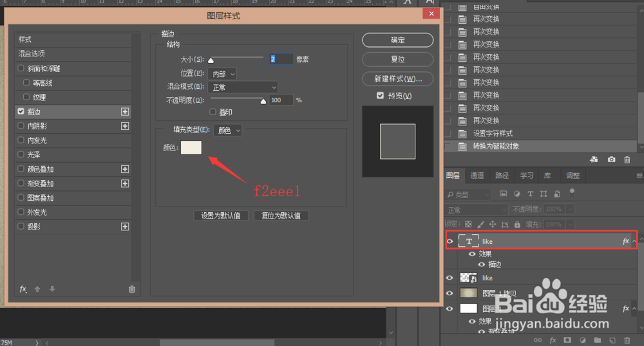The image size is (644, 346).
Task: Delete effect with the dialog's trash icon
Action: (132, 289)
